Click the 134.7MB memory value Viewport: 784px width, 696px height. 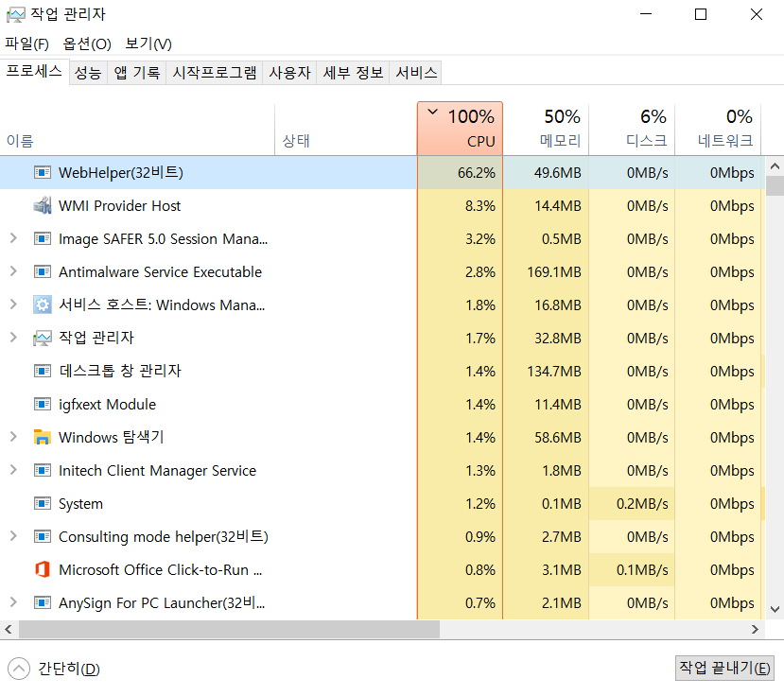pyautogui.click(x=554, y=371)
